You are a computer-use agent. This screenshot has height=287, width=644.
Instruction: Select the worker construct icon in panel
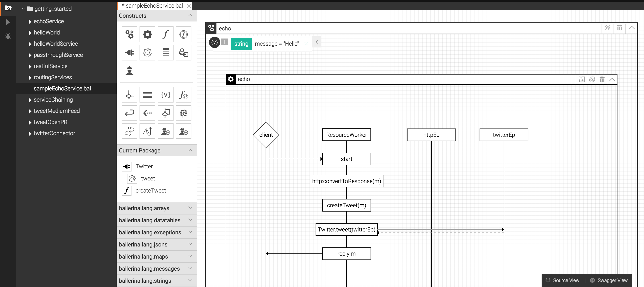coord(129,71)
